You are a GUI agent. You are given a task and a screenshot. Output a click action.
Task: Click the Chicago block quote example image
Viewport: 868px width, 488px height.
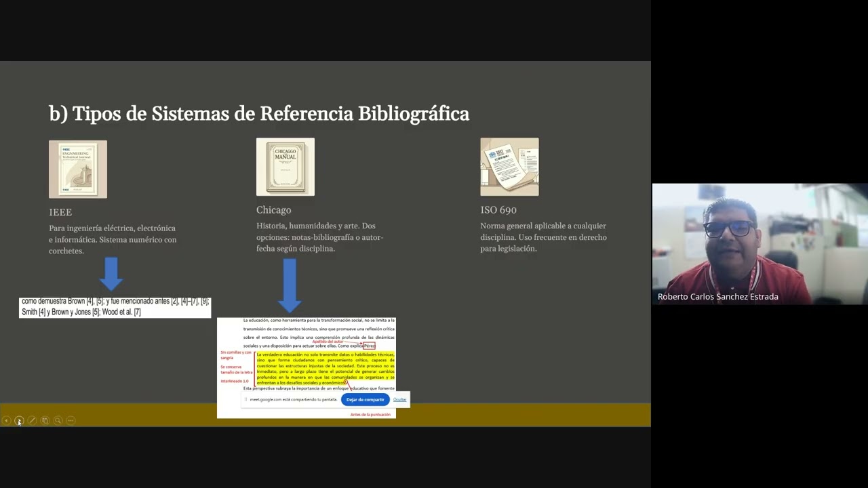[x=307, y=367]
